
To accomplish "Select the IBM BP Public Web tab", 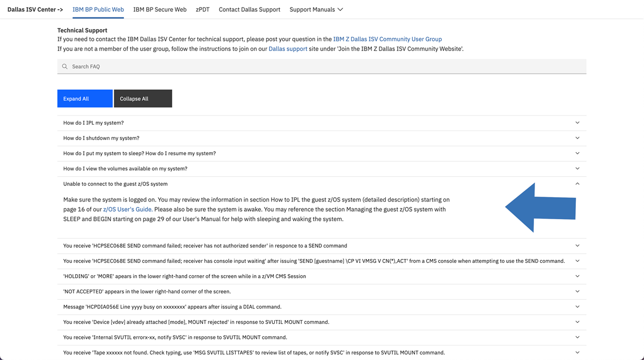I will [98, 10].
